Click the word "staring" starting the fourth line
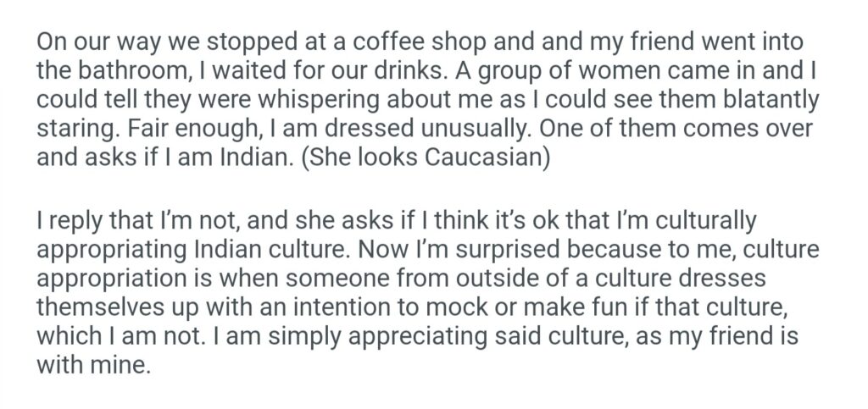This screenshot has height=409, width=868. (69, 132)
